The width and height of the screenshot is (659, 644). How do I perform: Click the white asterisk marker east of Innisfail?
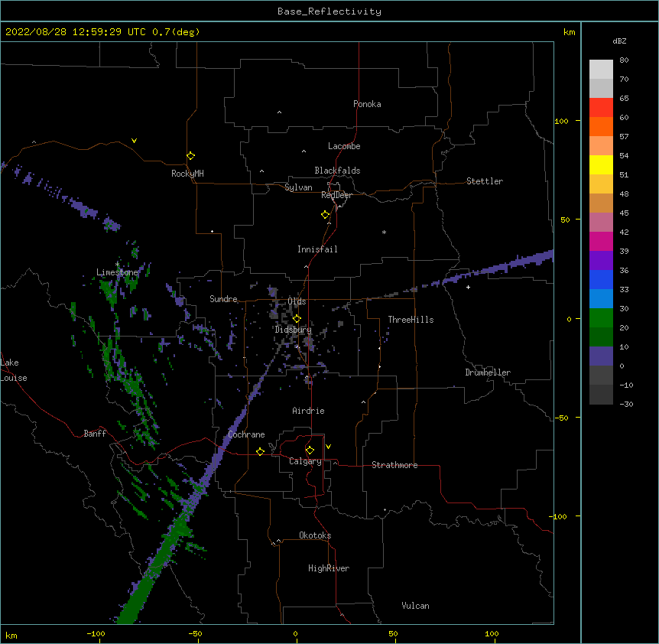(x=384, y=232)
